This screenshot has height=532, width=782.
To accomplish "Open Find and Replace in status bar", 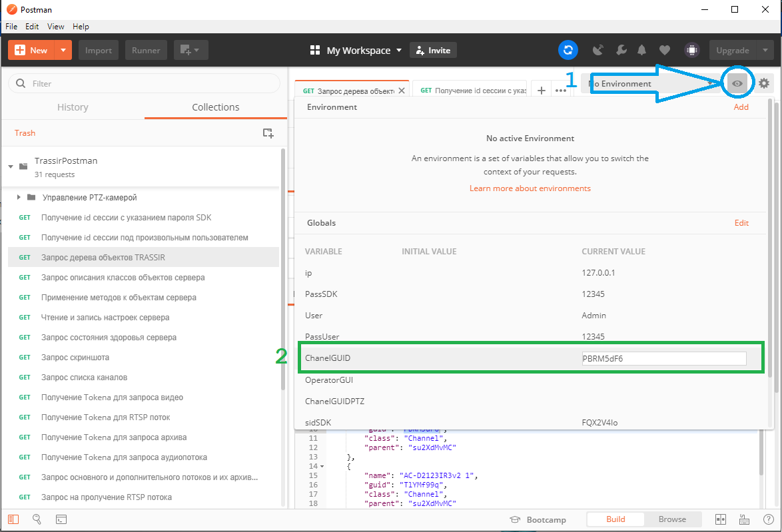I will coord(37,519).
